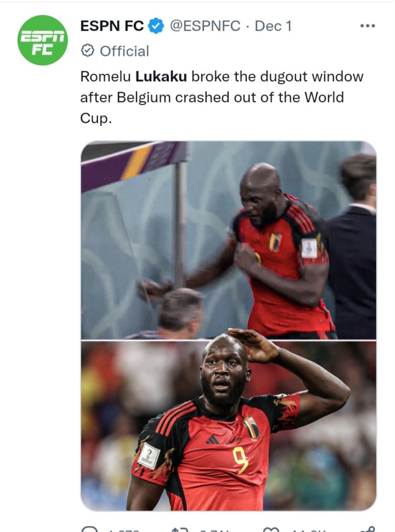The image size is (395, 532).
Task: Click the blue verified checkmark badge
Action: (156, 26)
